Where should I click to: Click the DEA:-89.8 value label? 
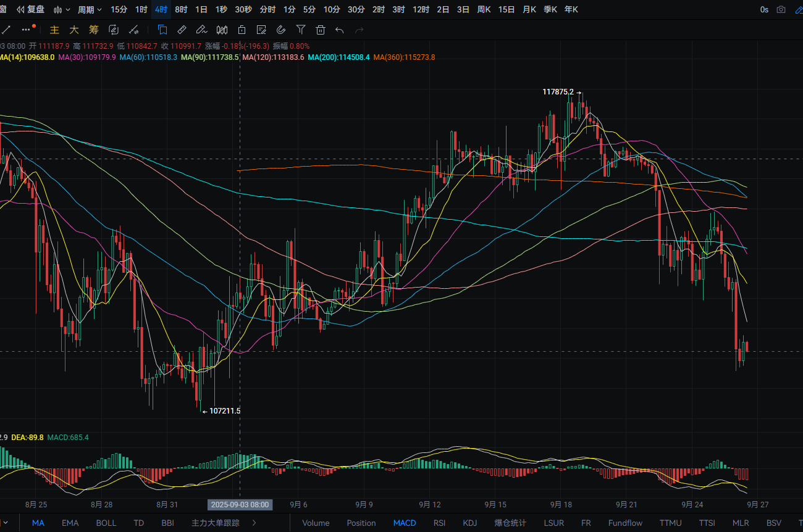point(27,438)
